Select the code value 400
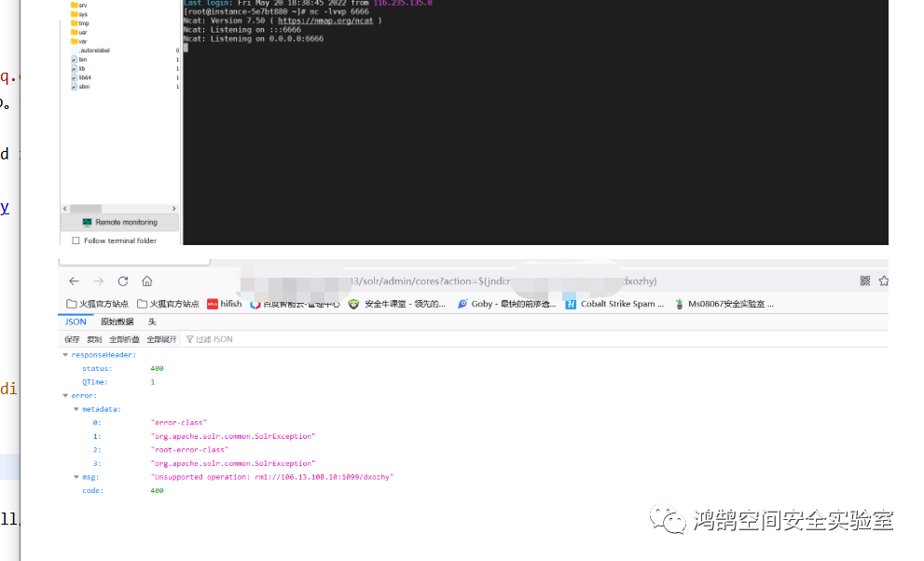Viewport: 924px width, 561px height. tap(157, 491)
